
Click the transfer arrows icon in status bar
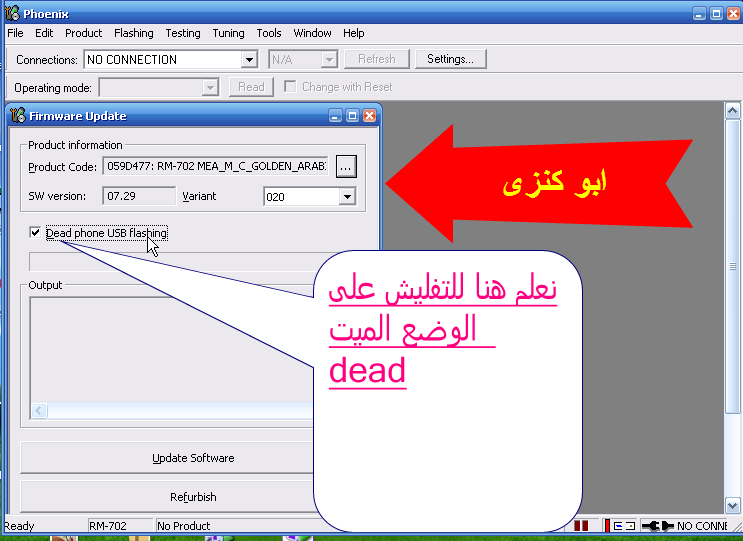[624, 525]
